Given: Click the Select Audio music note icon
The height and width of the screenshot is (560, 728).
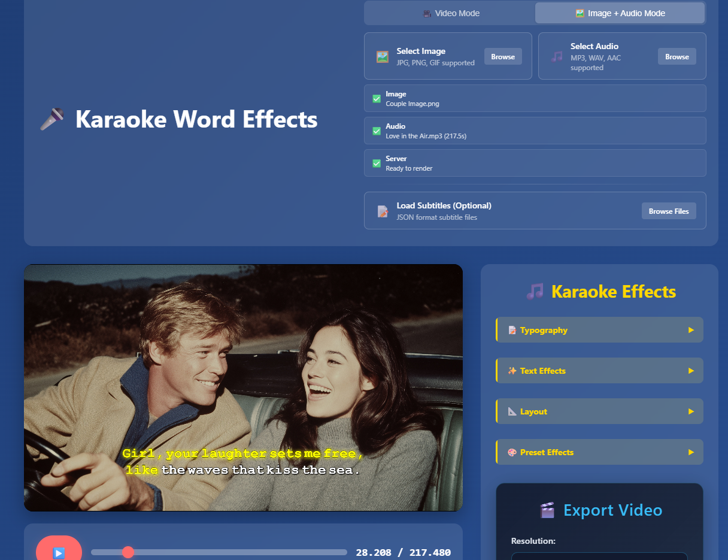Looking at the screenshot, I should click(557, 56).
